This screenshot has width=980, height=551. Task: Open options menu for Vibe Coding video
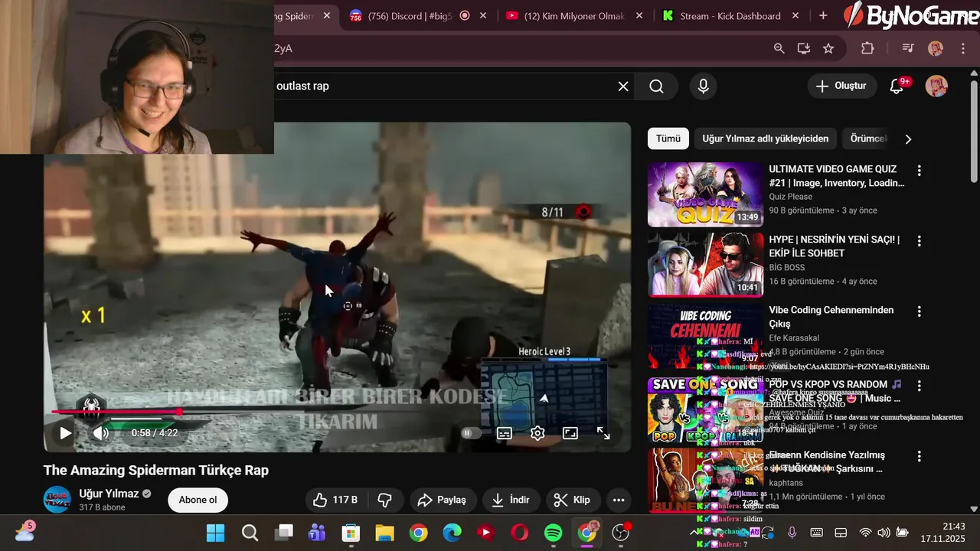(x=919, y=311)
